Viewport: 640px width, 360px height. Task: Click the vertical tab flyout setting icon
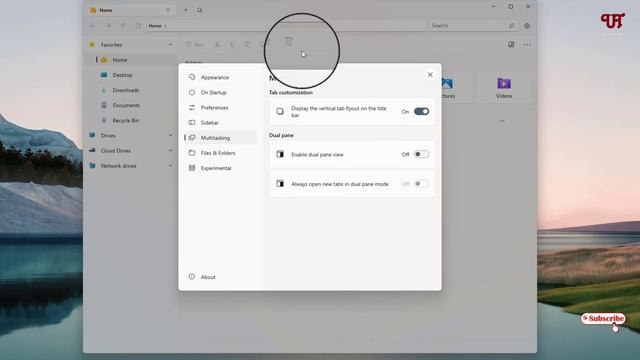pos(280,111)
